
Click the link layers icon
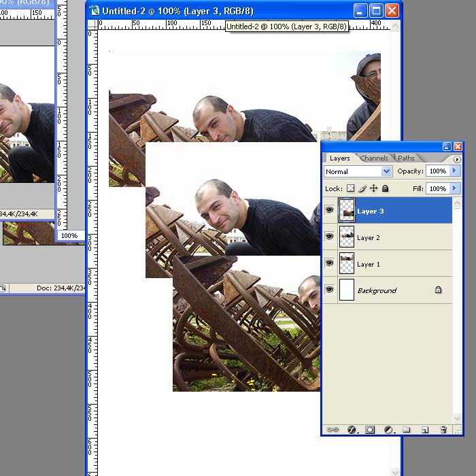click(x=333, y=430)
